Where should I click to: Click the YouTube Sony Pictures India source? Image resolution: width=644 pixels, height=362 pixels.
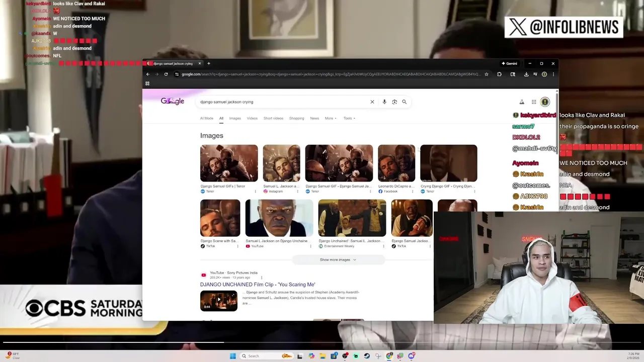click(x=233, y=273)
